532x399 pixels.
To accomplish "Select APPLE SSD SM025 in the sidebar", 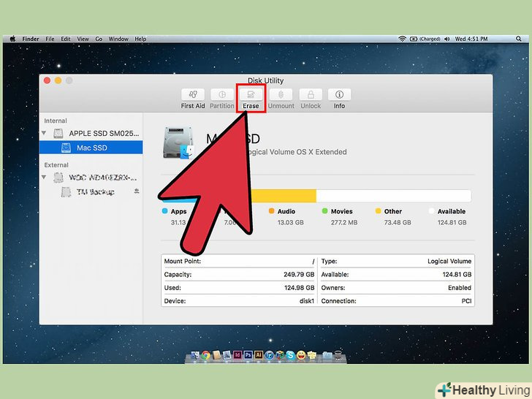I will [x=91, y=133].
